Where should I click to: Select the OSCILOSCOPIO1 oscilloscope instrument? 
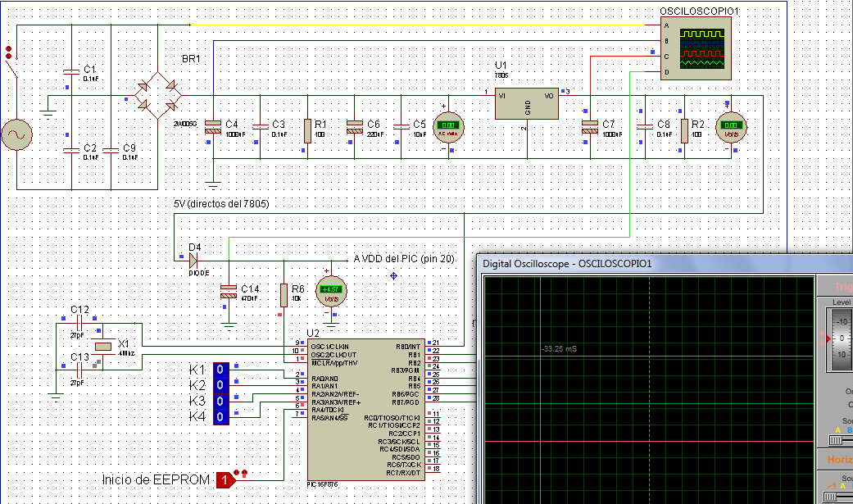[x=696, y=48]
